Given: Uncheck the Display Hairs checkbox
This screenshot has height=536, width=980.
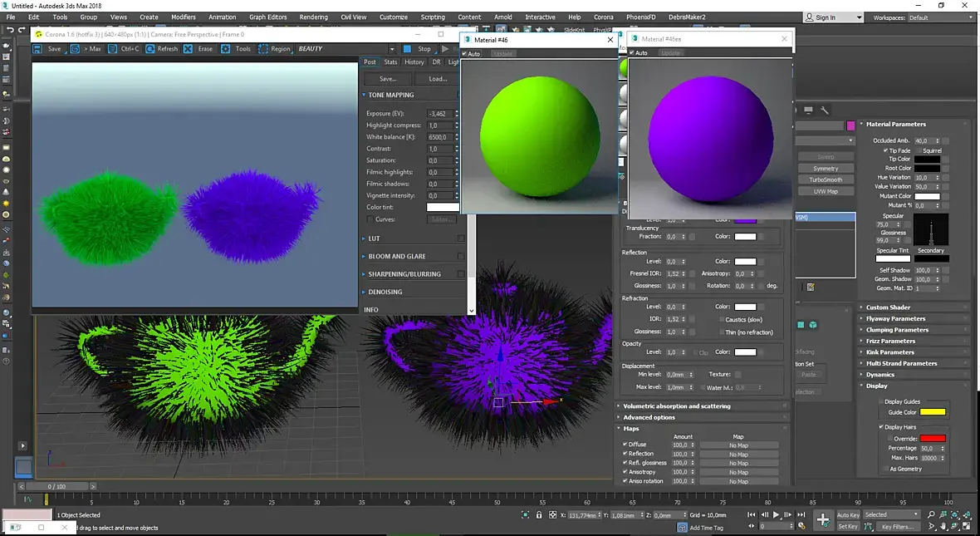Looking at the screenshot, I should 881,427.
